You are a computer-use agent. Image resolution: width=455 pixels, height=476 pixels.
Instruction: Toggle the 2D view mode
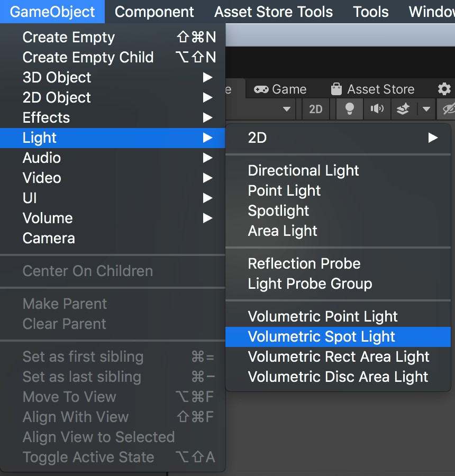316,109
